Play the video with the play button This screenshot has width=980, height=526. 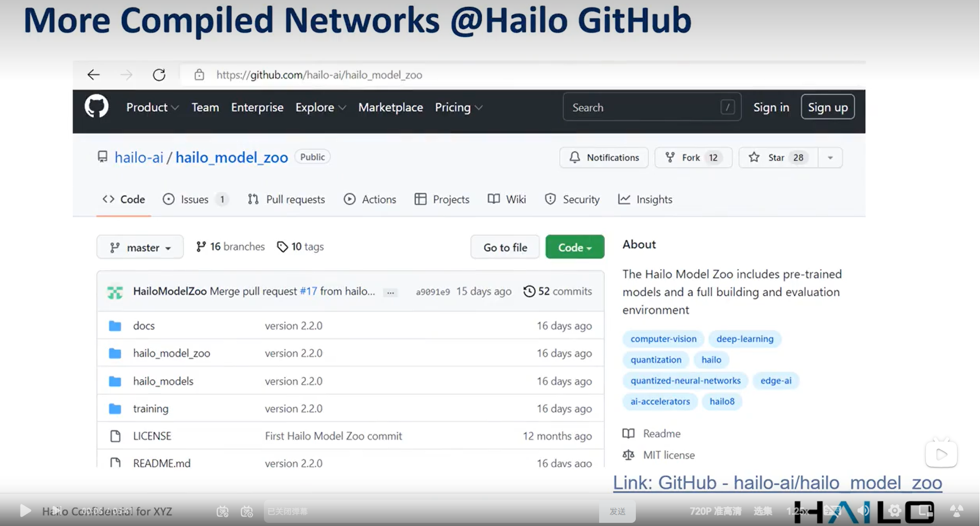25,510
